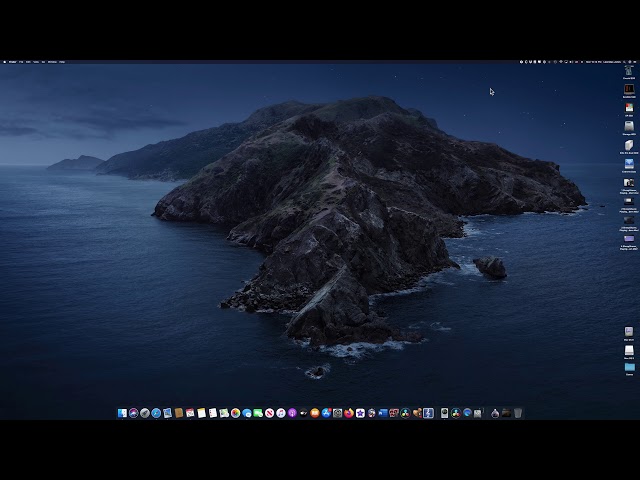The image size is (640, 480).
Task: Open Launchpad rocket icon in Dock
Action: point(145,413)
